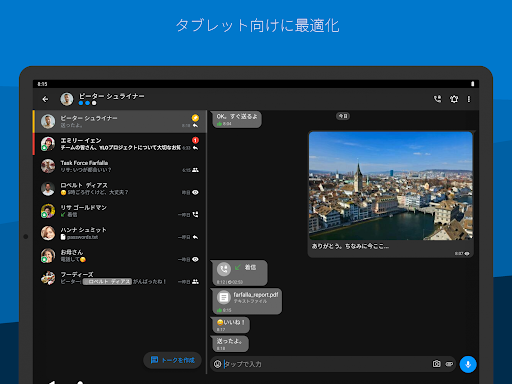Viewport: 512px width, 384px height.
Task: Open the three-dot overflow menu
Action: pos(469,99)
